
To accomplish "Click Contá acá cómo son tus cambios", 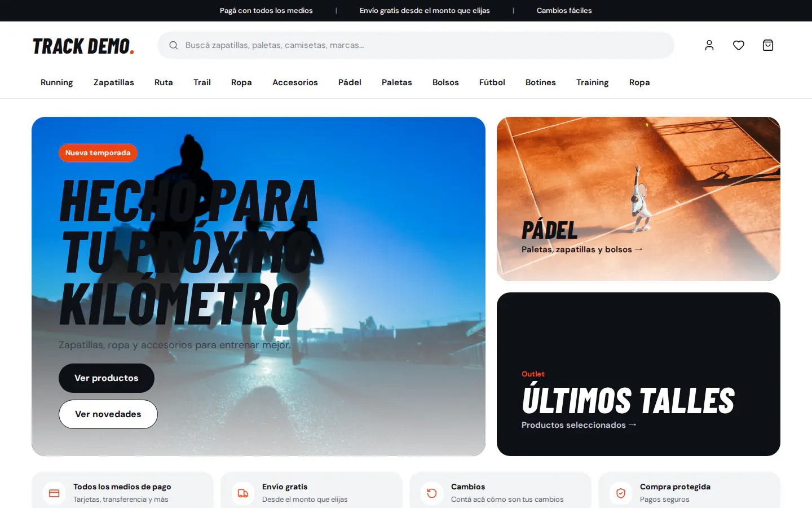I will [507, 500].
